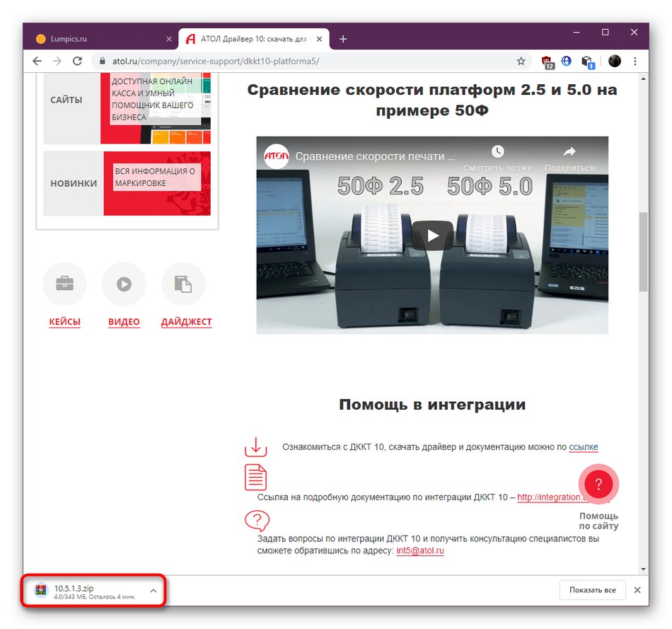The height and width of the screenshot is (629, 672).
Task: Reload the ATOL page
Action: 77,62
